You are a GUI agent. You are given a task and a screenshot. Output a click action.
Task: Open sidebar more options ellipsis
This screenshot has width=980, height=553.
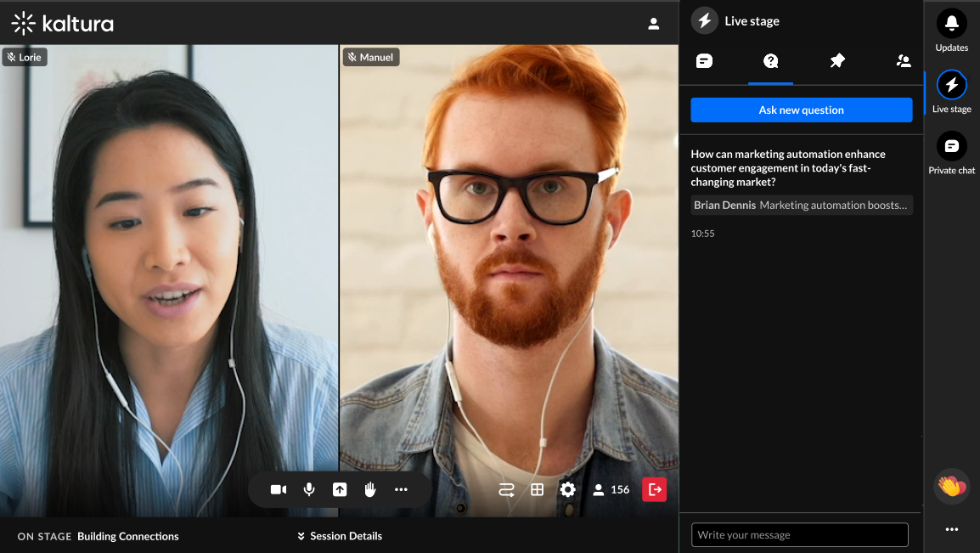point(951,529)
